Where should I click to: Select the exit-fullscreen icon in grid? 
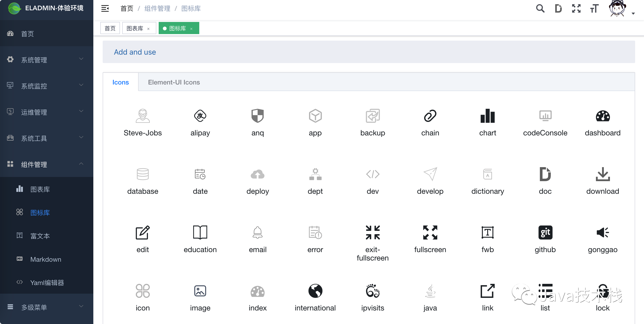(x=372, y=232)
